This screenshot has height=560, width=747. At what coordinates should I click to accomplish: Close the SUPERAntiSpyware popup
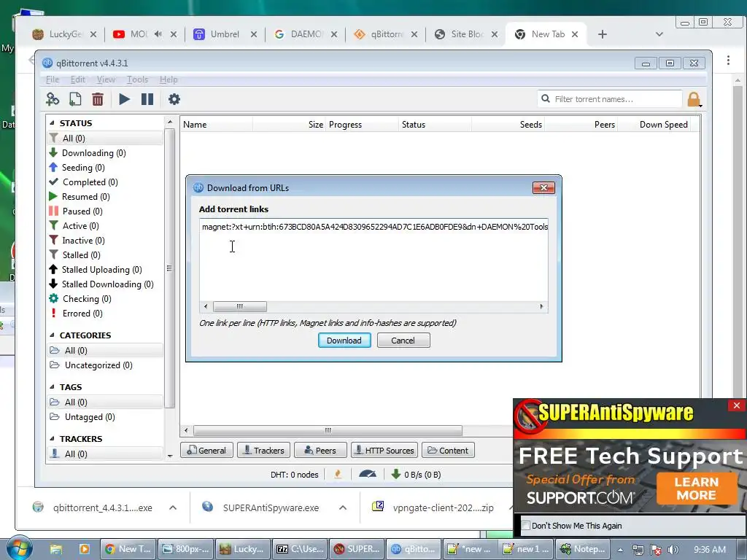[737, 405]
